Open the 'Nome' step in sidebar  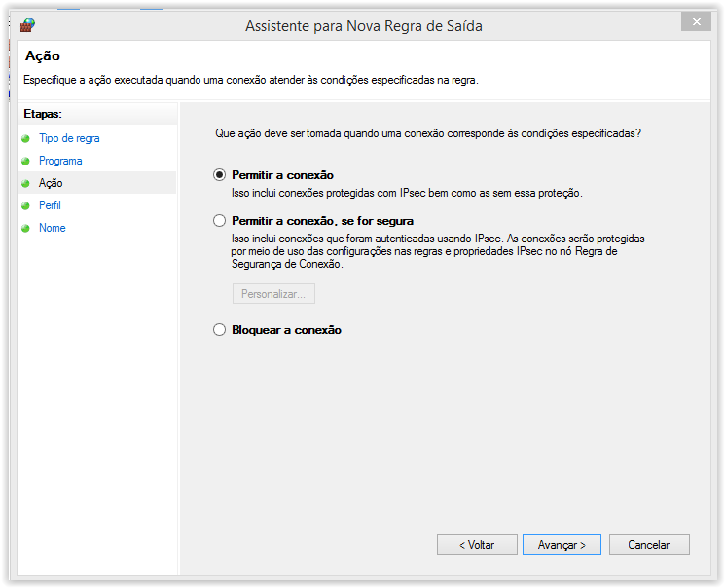53,228
